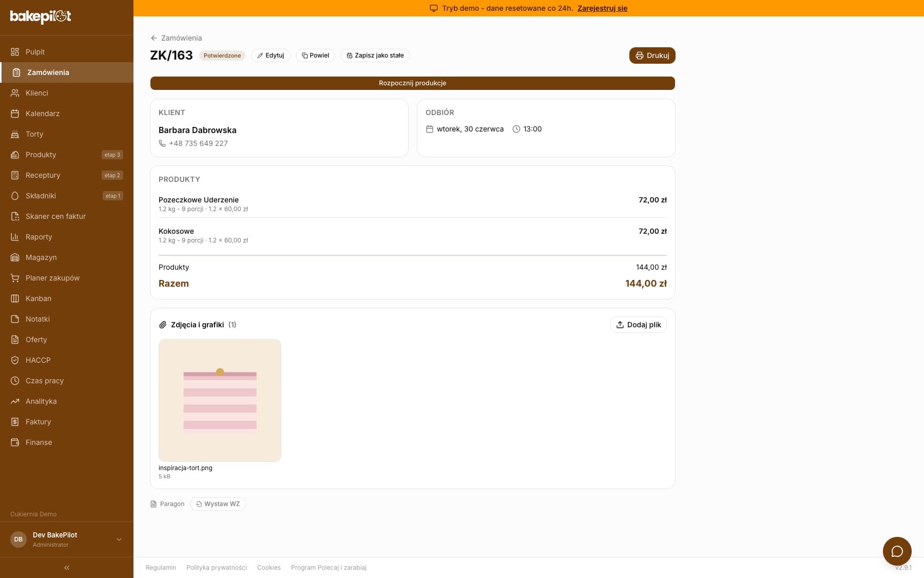The width and height of the screenshot is (924, 578).
Task: Open Regulamin footer link
Action: [161, 568]
